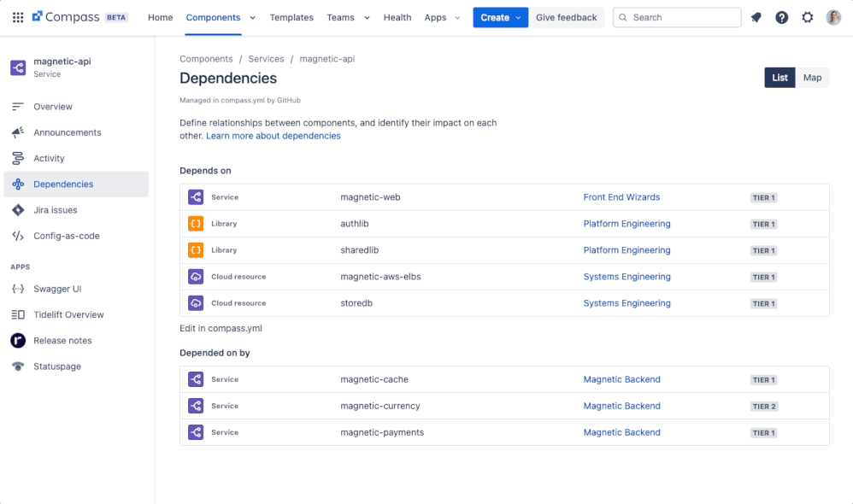
Task: Click inside the Search field
Action: pos(677,17)
